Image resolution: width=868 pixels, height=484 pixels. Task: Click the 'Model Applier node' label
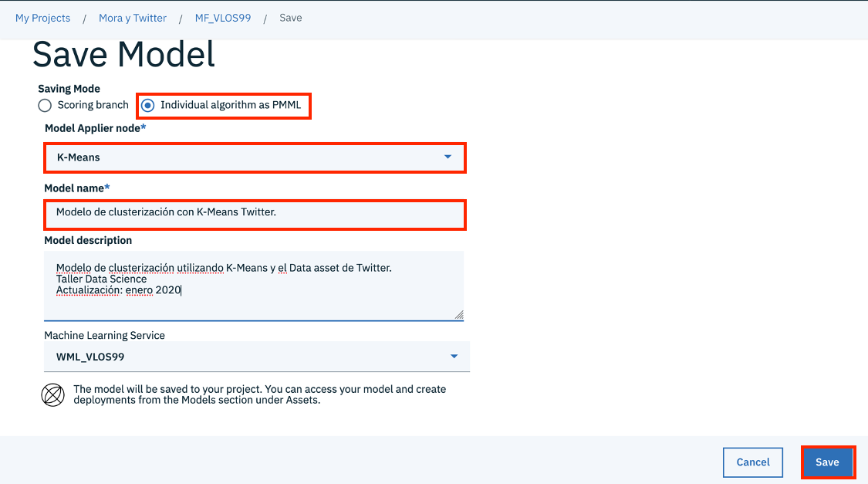pyautogui.click(x=95, y=128)
